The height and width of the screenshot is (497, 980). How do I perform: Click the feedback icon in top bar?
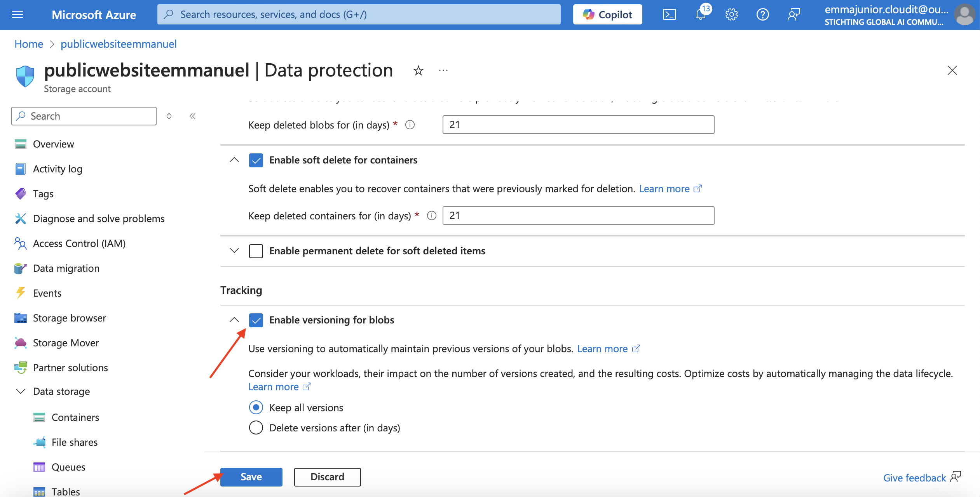pos(793,15)
